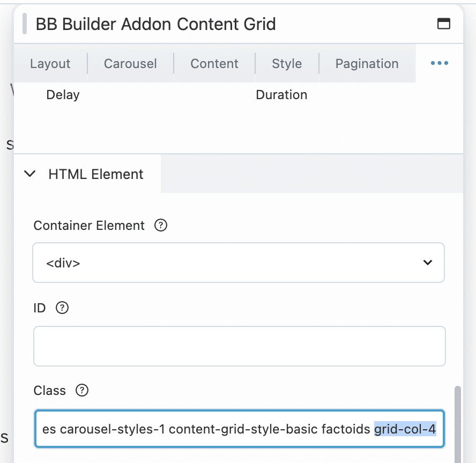This screenshot has height=463, width=476.
Task: Open the Container Element <div> dropdown
Action: pos(239,263)
